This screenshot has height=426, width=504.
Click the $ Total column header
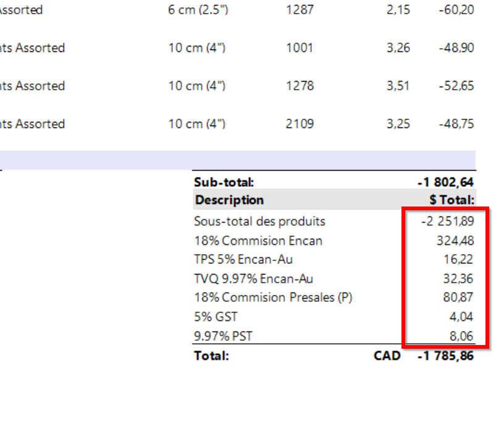click(451, 200)
